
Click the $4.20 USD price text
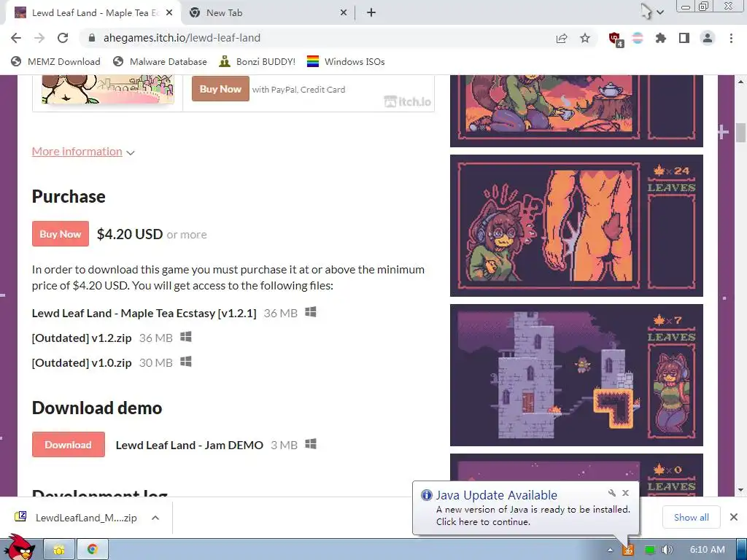[130, 234]
